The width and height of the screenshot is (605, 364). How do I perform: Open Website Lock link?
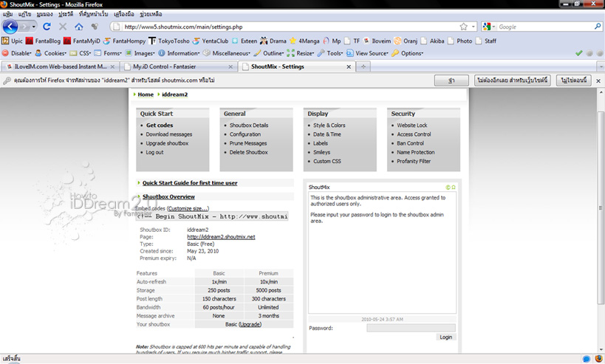(x=412, y=126)
